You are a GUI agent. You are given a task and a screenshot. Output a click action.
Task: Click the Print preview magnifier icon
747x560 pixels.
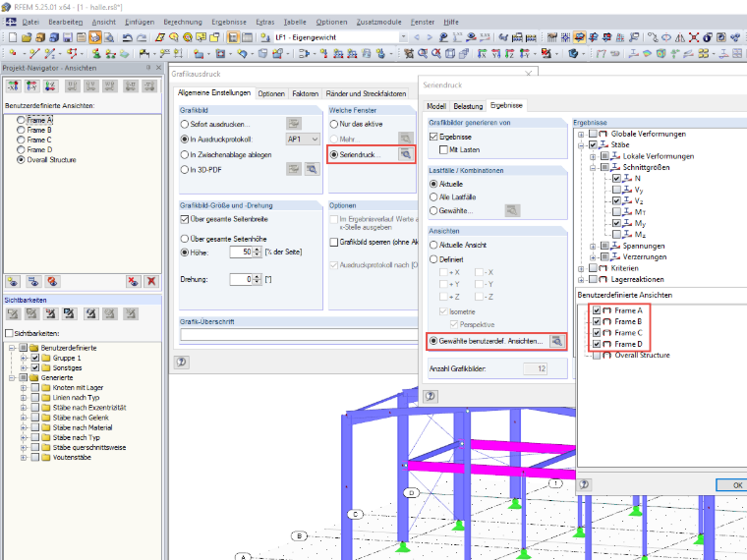[x=109, y=37]
